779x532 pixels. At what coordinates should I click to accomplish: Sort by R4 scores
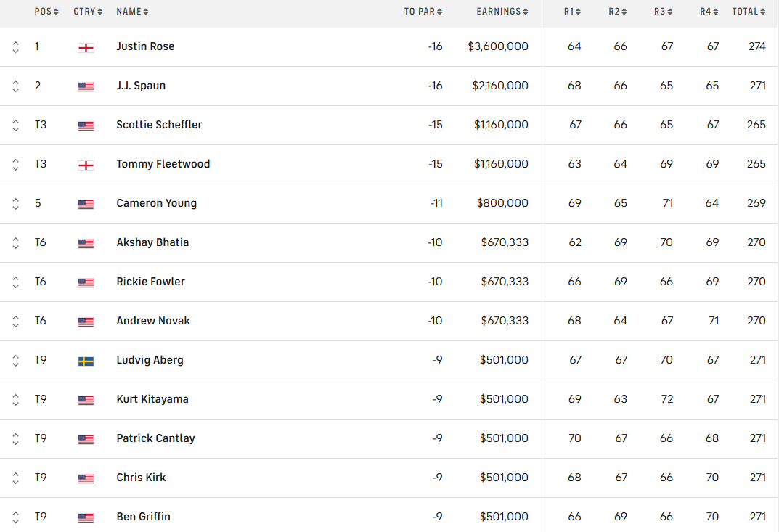click(x=709, y=12)
